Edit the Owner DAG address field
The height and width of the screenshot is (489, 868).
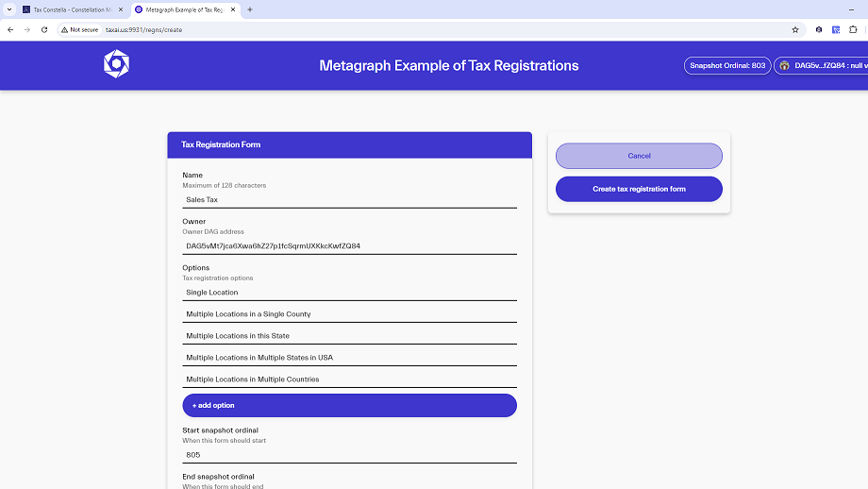click(349, 245)
